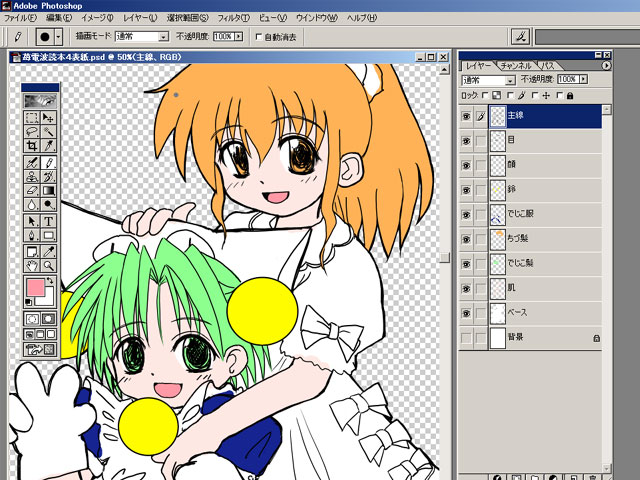Click the swap foreground/background colors arrow

50,280
